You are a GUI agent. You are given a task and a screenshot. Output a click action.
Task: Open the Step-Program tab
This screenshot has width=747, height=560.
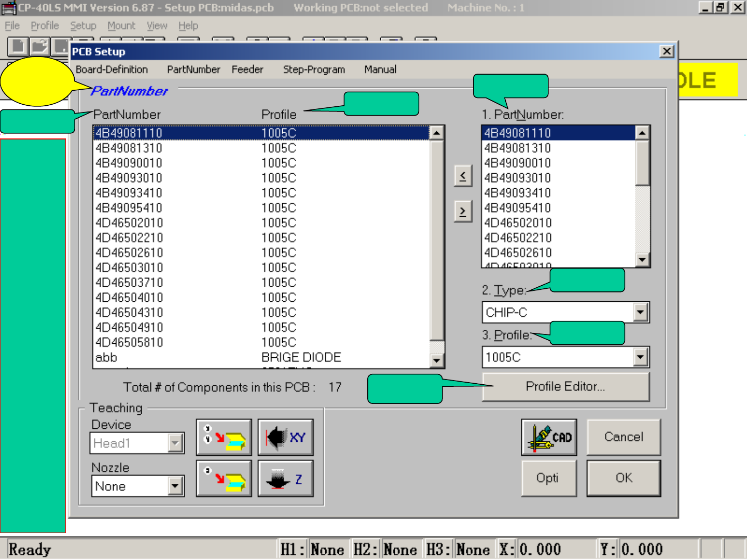click(x=314, y=69)
